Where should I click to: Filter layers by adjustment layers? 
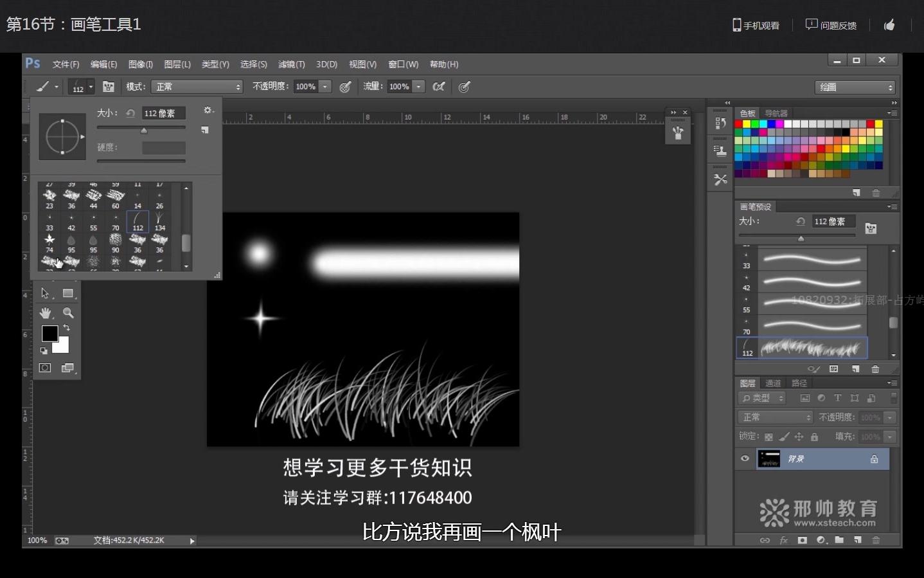point(821,398)
